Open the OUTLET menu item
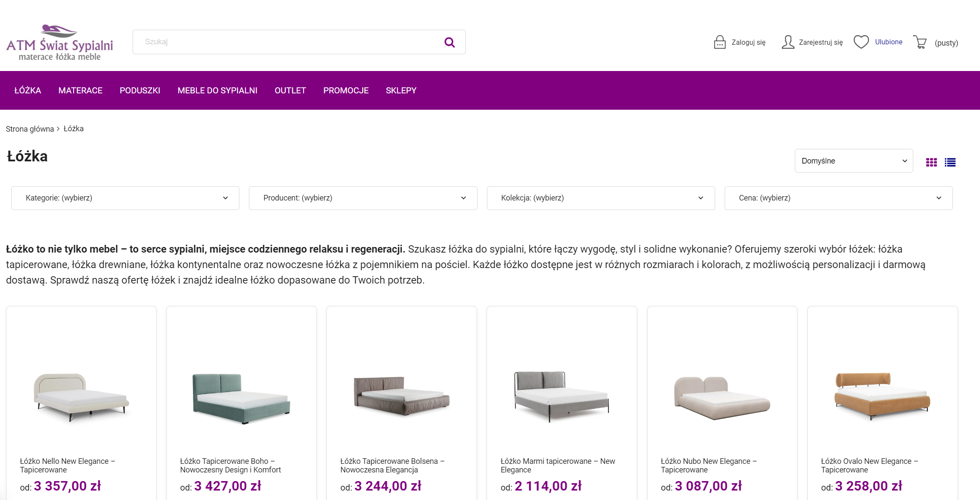Image resolution: width=980 pixels, height=500 pixels. click(x=290, y=90)
